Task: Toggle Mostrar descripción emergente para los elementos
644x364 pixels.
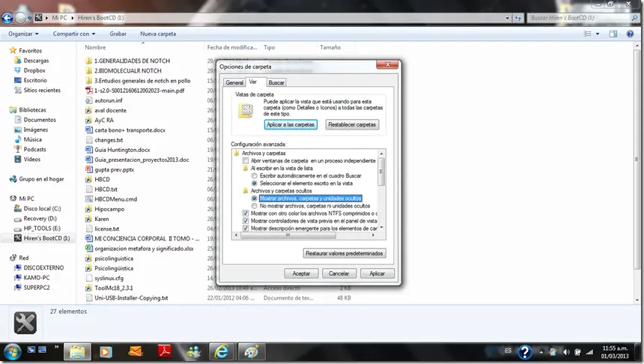Action: (x=246, y=228)
